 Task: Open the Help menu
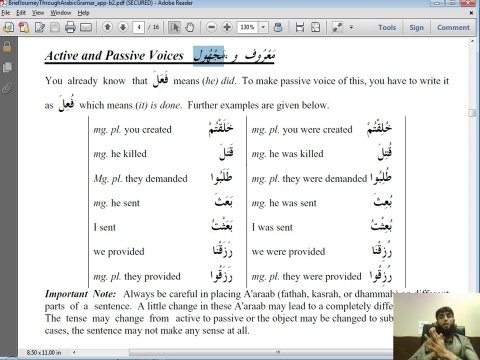(x=83, y=13)
